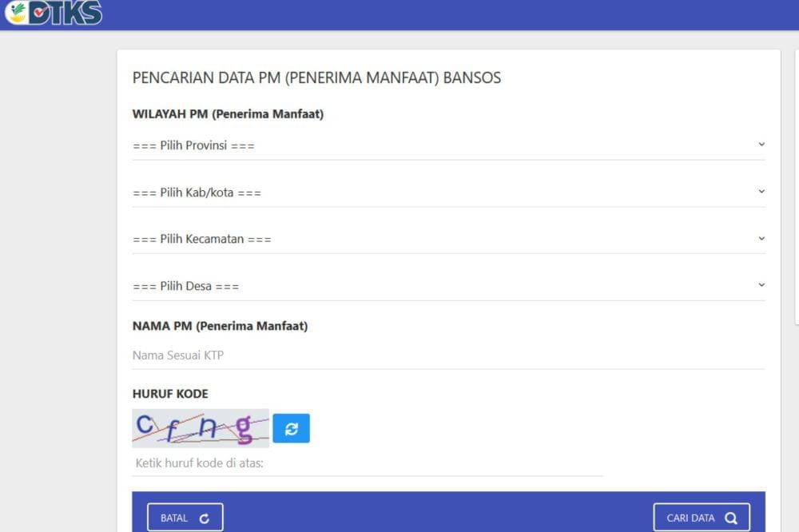Image resolution: width=799 pixels, height=532 pixels.
Task: Click the chevron arrow of Pilih Kab/kota
Action: tap(761, 192)
